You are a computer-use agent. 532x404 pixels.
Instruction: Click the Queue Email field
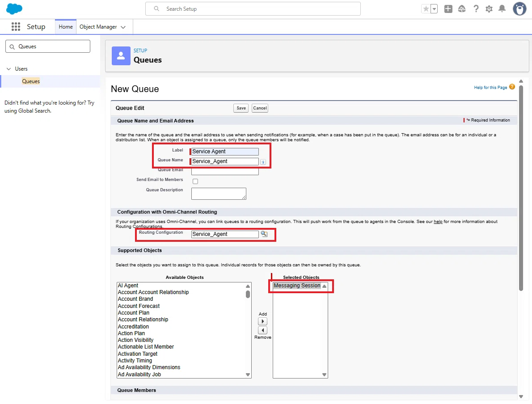[225, 172]
